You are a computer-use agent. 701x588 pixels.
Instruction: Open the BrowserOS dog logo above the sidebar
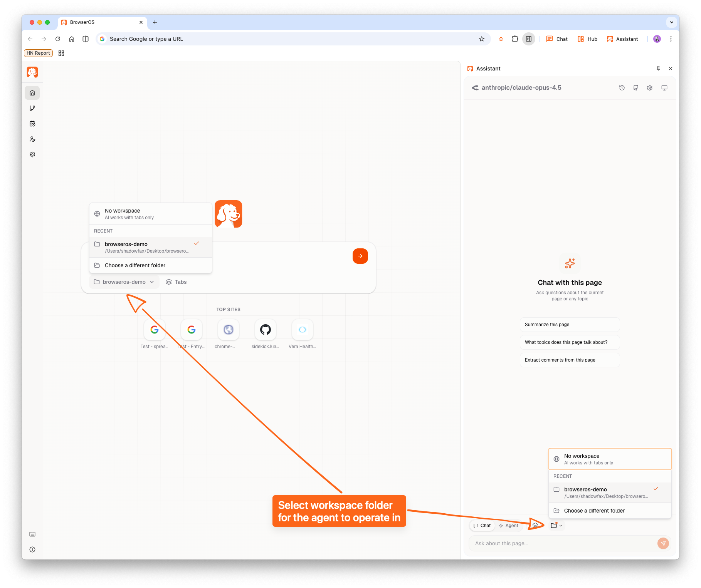click(32, 72)
